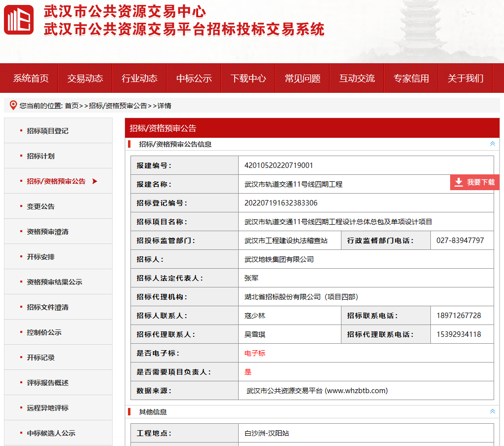Click the red site logo icon
Image resolution: width=504 pixels, height=446 pixels.
tap(19, 20)
